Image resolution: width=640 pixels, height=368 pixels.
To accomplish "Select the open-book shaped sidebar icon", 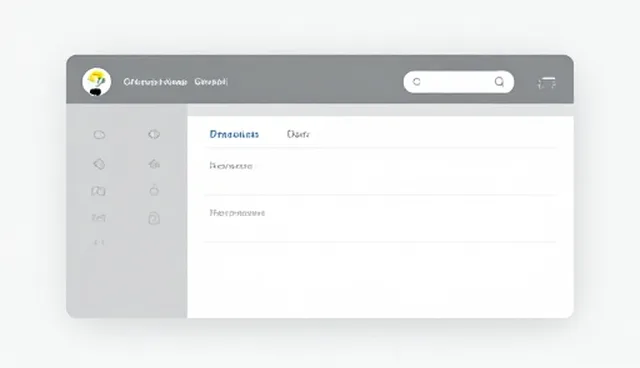I will (98, 191).
